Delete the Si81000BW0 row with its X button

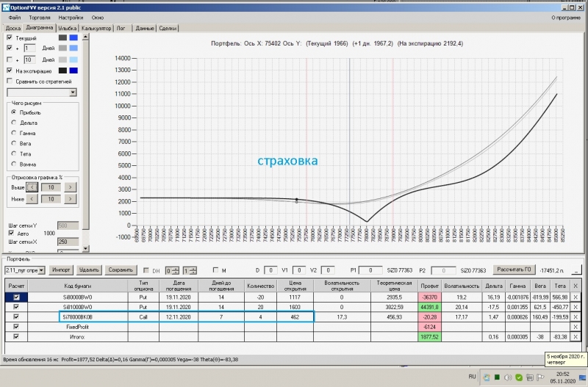576,307
